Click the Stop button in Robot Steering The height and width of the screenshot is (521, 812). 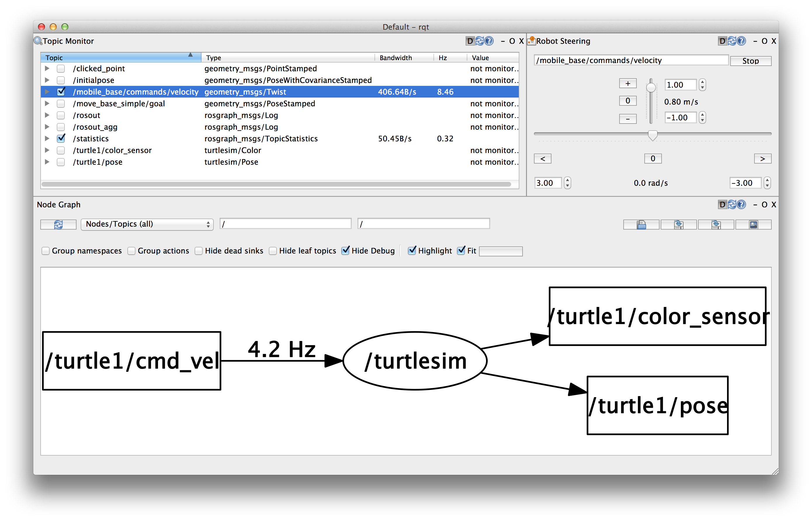pos(751,61)
